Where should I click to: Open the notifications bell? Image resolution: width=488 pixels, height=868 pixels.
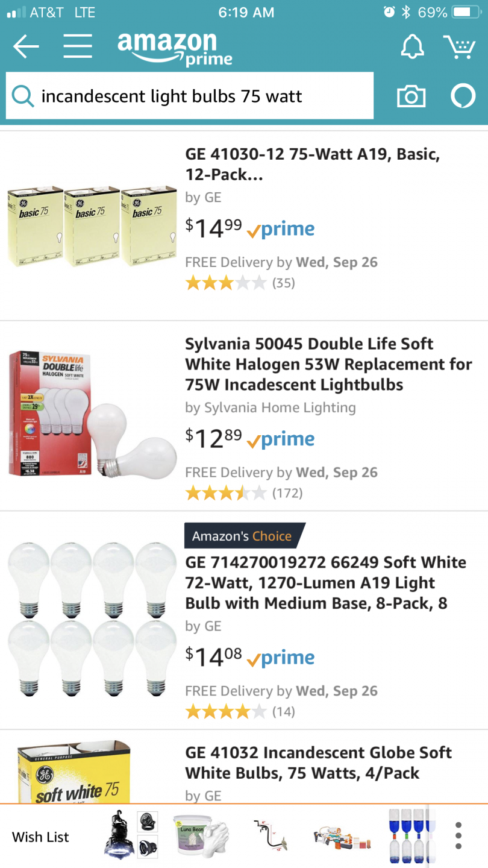point(413,46)
